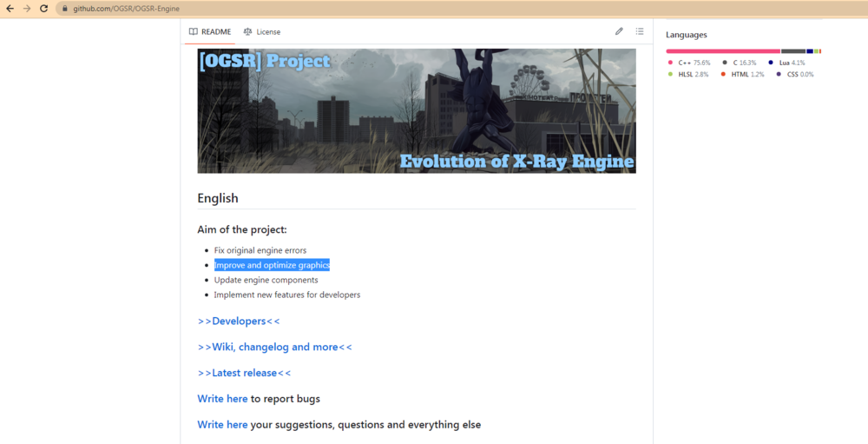Reload the page with refresh icon
The height and width of the screenshot is (444, 868).
tap(43, 9)
